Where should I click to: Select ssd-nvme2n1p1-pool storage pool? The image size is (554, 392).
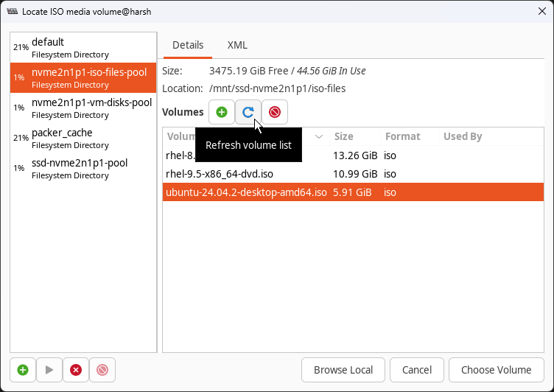click(83, 169)
